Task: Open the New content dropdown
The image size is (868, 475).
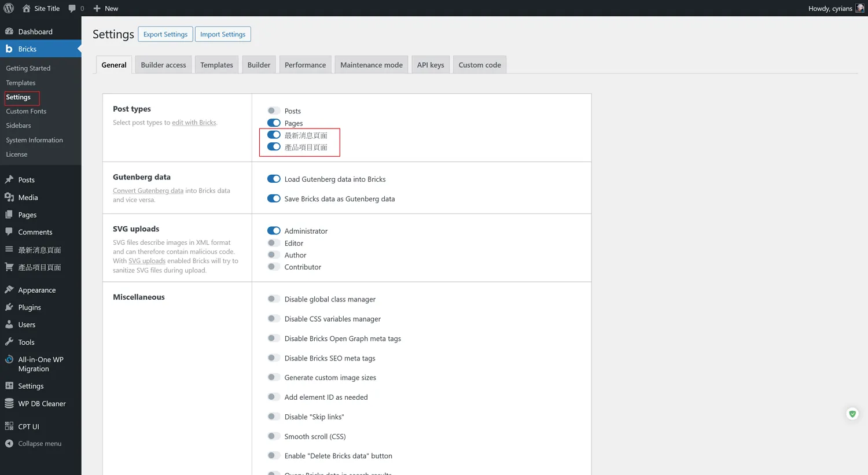Action: (x=106, y=8)
